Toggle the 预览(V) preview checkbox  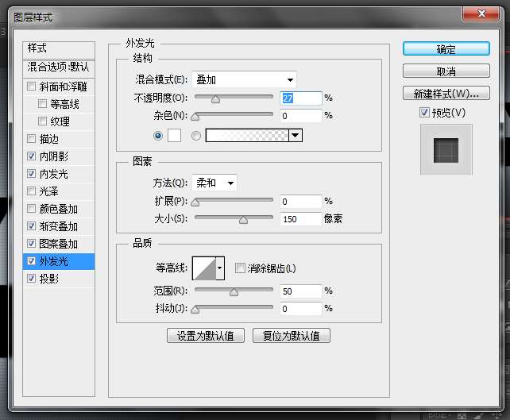click(424, 113)
